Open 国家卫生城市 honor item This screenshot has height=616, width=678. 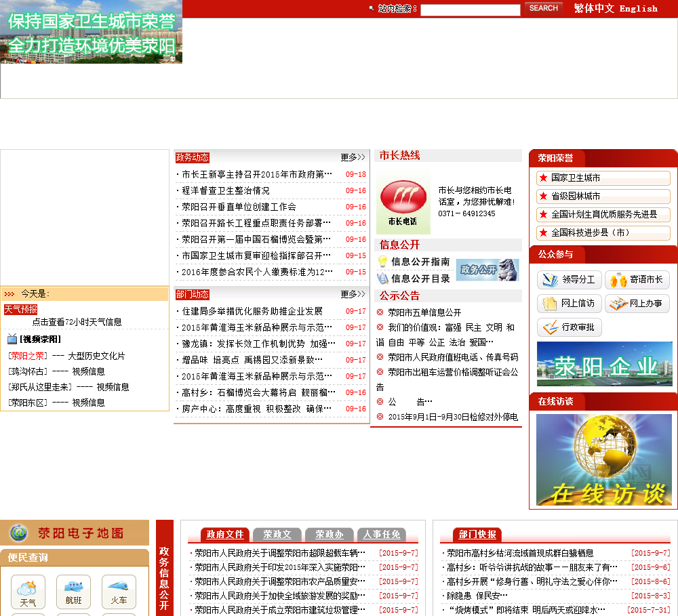603,178
